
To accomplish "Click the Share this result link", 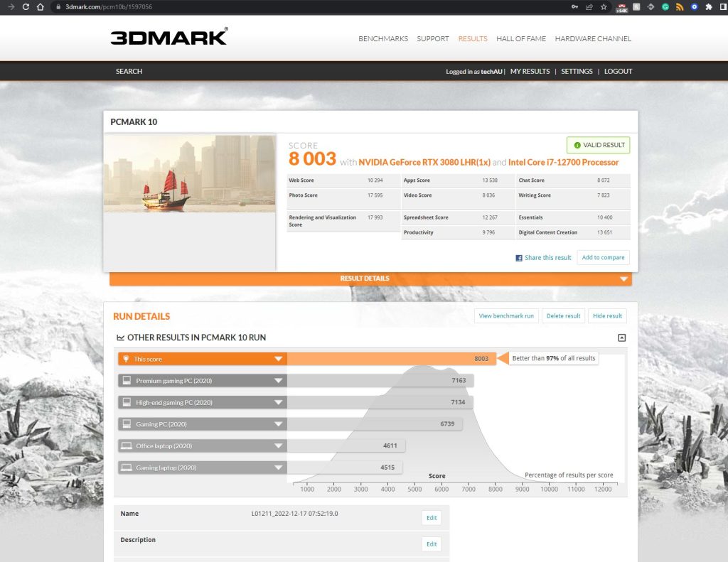I will pos(548,258).
